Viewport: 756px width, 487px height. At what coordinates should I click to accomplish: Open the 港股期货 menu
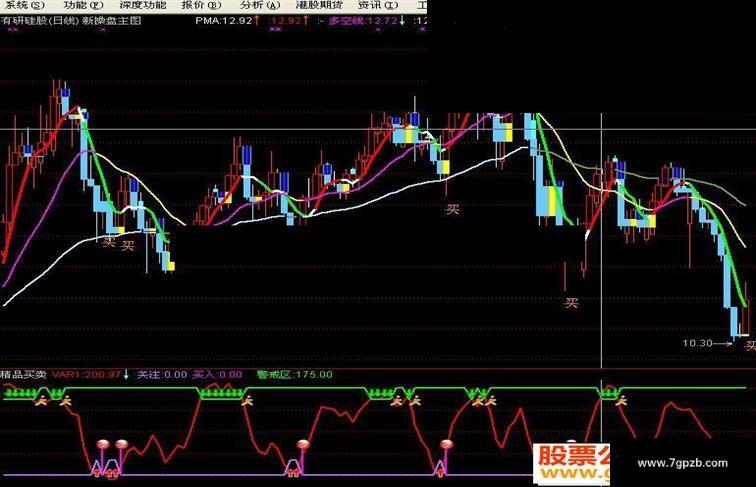(319, 5)
